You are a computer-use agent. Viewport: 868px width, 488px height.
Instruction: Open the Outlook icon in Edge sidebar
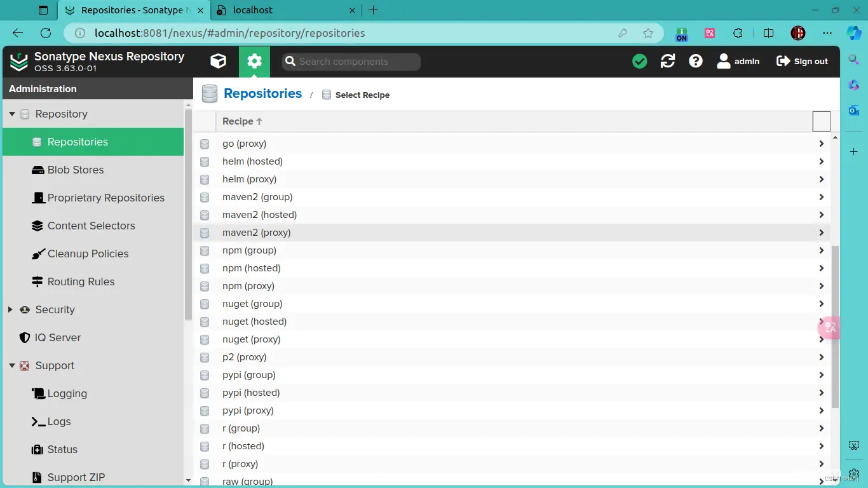854,111
